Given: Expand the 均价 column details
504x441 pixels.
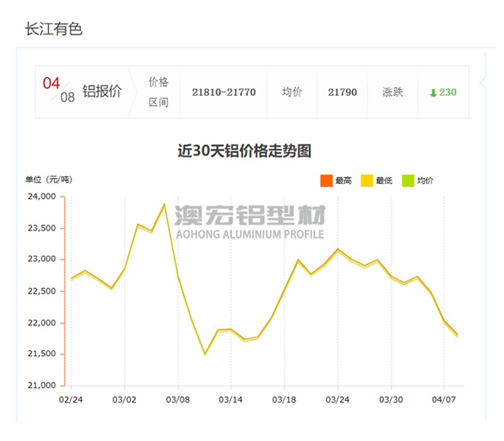Looking at the screenshot, I should click(x=292, y=92).
